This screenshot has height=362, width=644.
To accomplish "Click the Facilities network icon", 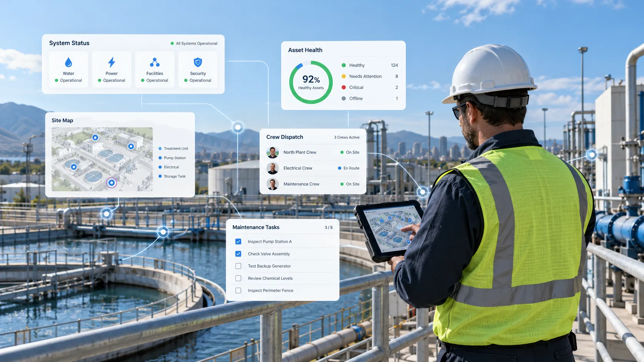I will pos(154,62).
